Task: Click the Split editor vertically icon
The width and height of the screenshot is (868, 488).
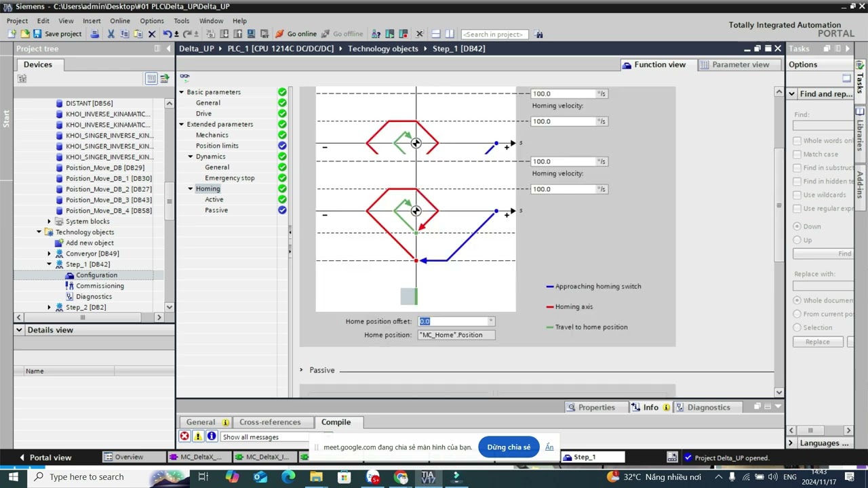Action: [450, 34]
